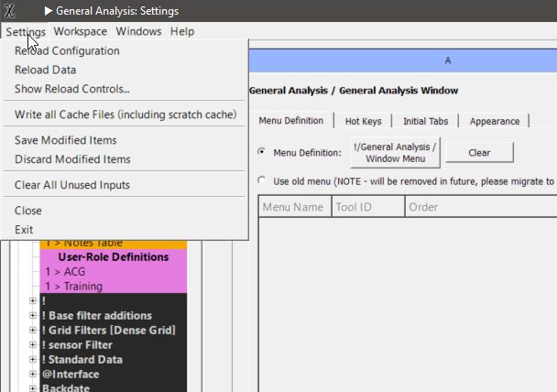This screenshot has width=557, height=392.
Task: Switch to the Menu Definition tab
Action: [x=291, y=121]
